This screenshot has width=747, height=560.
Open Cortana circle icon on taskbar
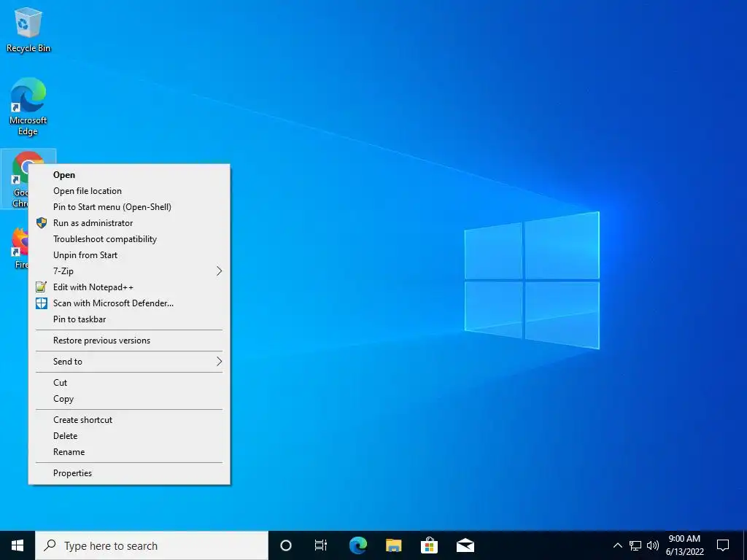(285, 545)
